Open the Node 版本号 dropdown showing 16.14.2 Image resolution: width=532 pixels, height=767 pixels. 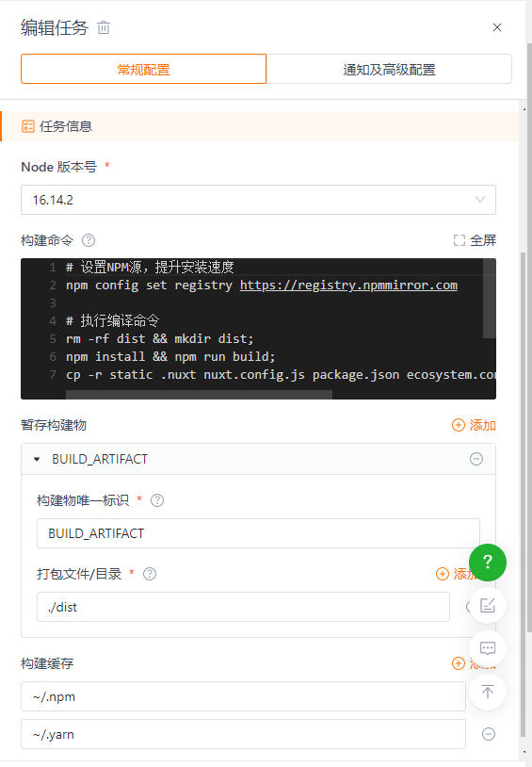pyautogui.click(x=258, y=200)
